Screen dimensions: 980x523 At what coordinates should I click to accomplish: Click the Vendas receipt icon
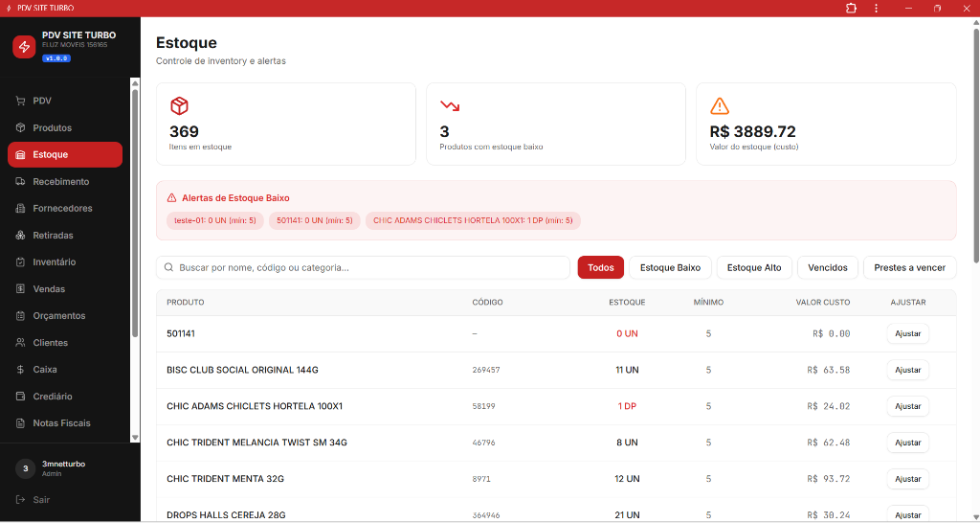pos(21,289)
